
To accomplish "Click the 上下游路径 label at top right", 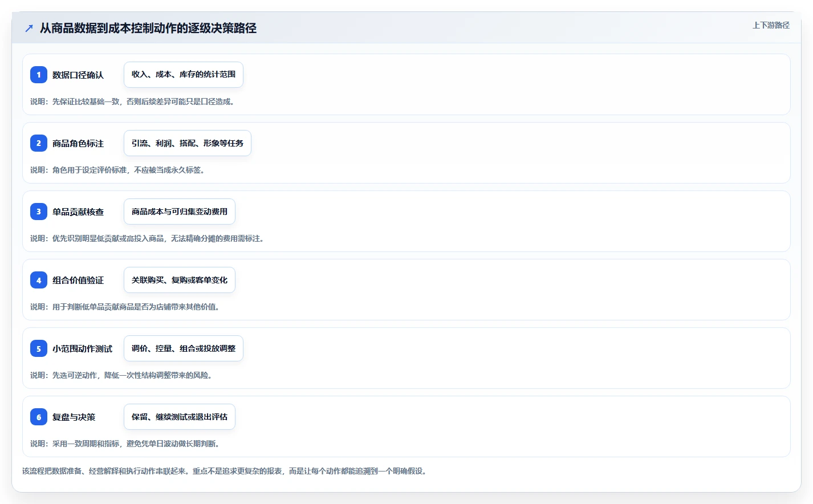I will coord(771,25).
